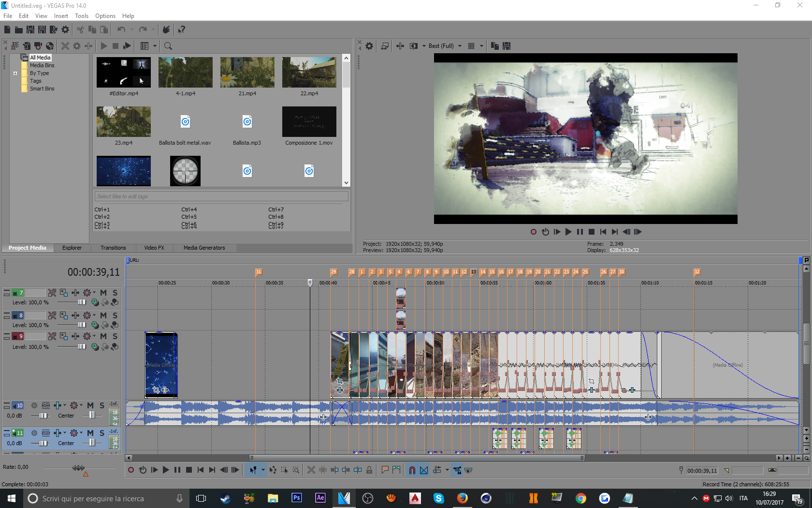
Task: Open the Tools menu
Action: pyautogui.click(x=82, y=16)
